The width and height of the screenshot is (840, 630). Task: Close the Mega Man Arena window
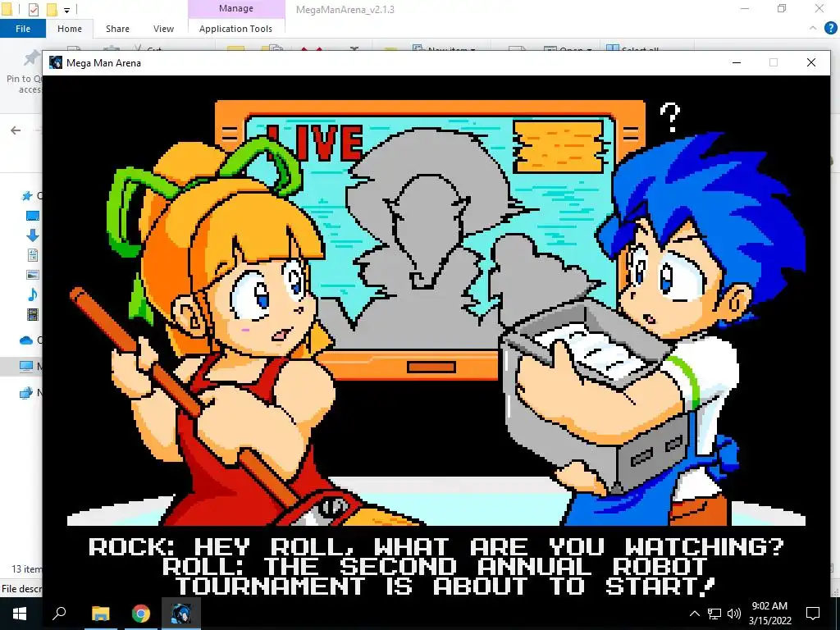[x=811, y=62]
